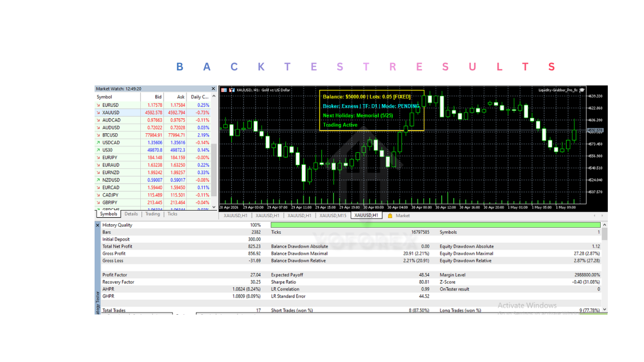The height and width of the screenshot is (362, 644).
Task: Click the XAUUSD ask price 4592.794
Action: pos(176,113)
